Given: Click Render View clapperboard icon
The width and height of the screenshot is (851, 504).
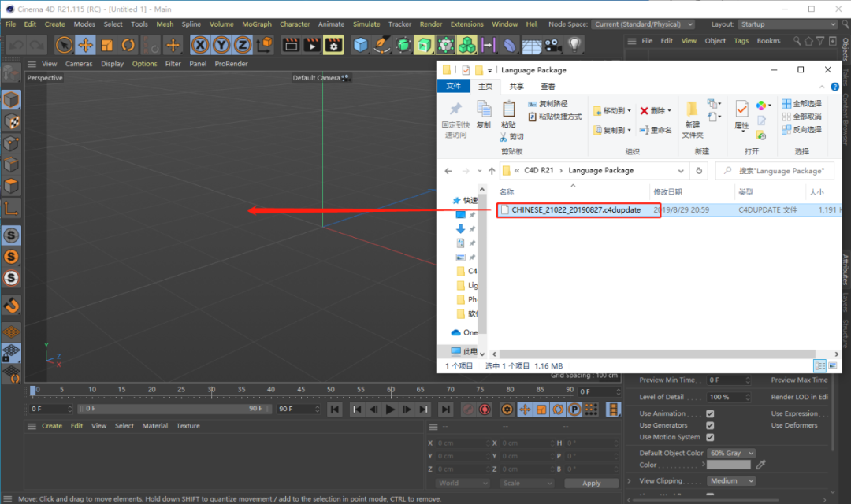Looking at the screenshot, I should pos(291,45).
